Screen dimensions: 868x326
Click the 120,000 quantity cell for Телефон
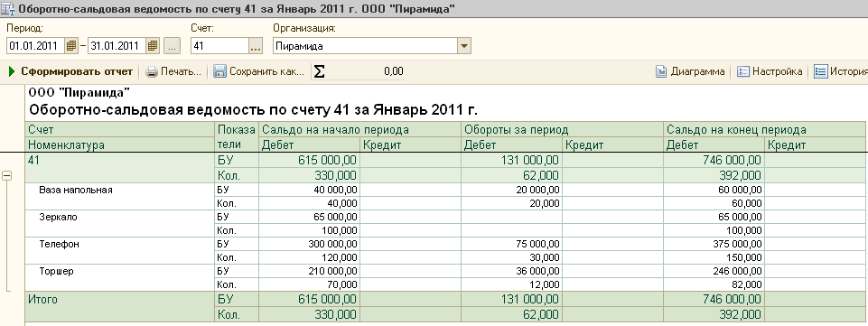tap(310, 257)
